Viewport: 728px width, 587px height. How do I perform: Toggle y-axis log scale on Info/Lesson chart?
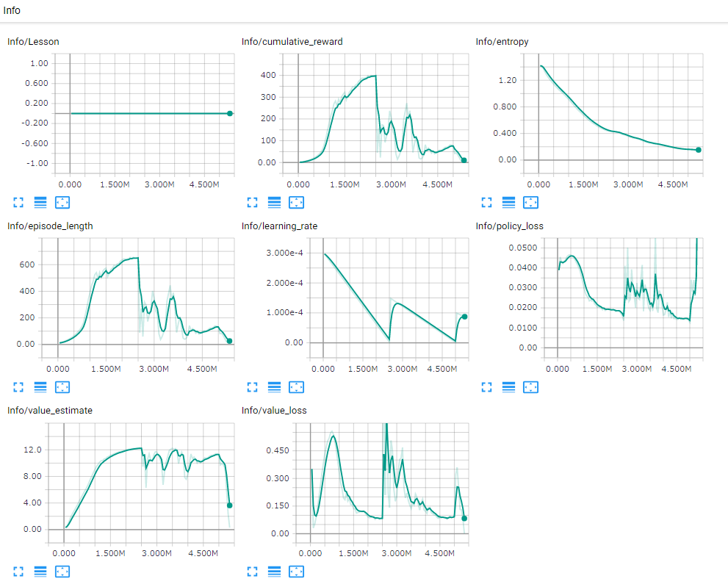point(40,203)
